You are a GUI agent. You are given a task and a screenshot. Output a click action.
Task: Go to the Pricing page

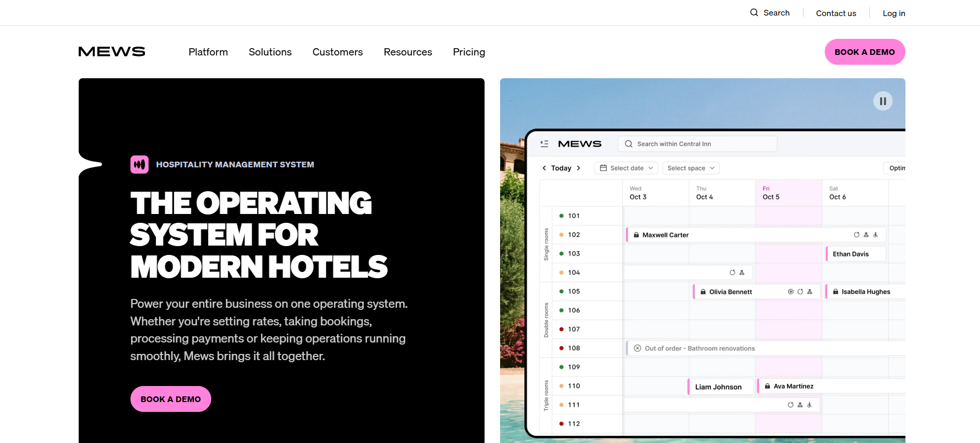tap(469, 52)
